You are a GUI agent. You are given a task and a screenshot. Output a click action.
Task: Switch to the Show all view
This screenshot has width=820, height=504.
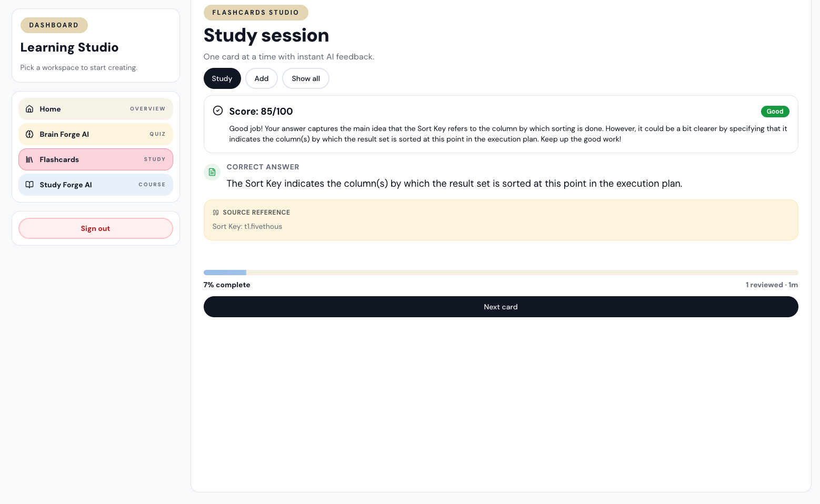click(305, 78)
